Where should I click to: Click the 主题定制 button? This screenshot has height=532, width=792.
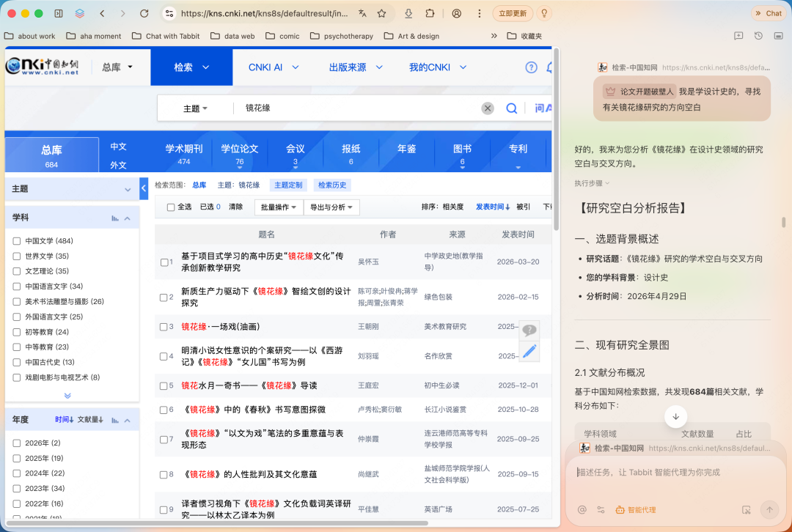click(x=288, y=185)
